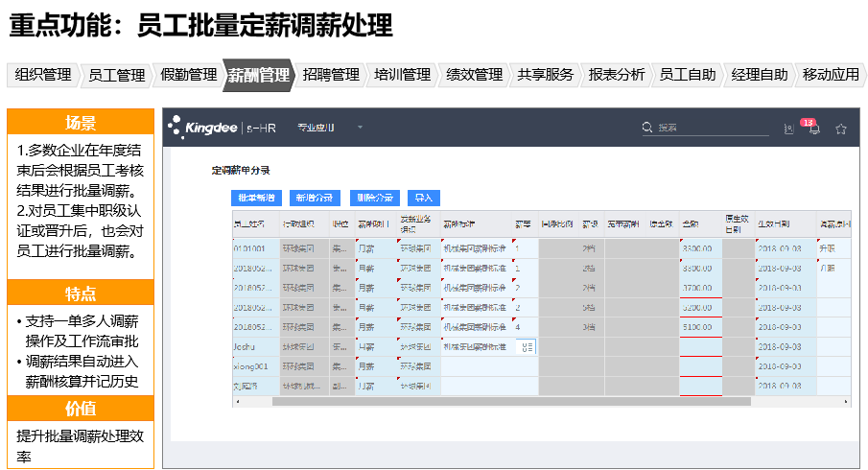Select the 薪酬管理 tab

click(x=259, y=75)
